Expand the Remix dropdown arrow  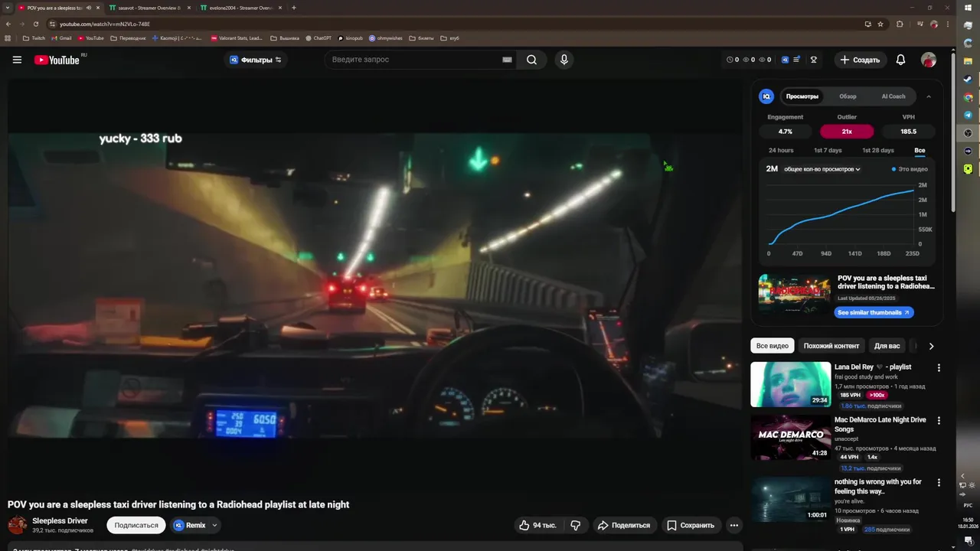point(215,525)
